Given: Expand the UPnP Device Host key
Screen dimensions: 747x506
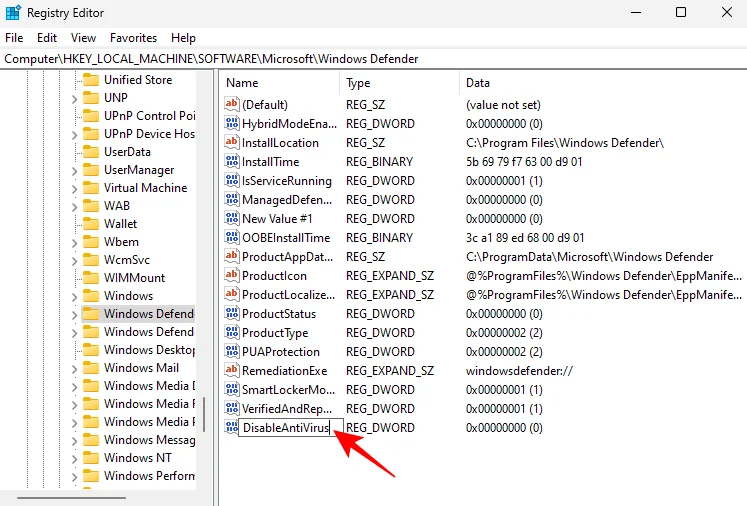Looking at the screenshot, I should (74, 135).
